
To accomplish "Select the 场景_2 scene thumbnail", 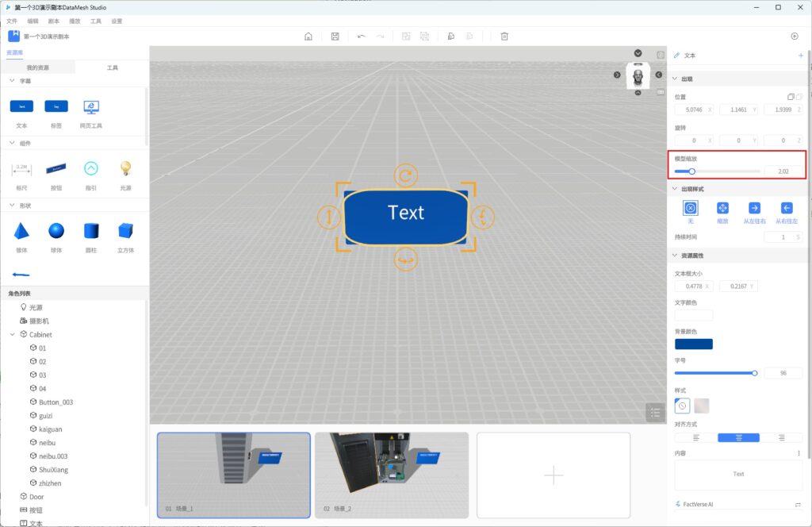I will click(392, 475).
